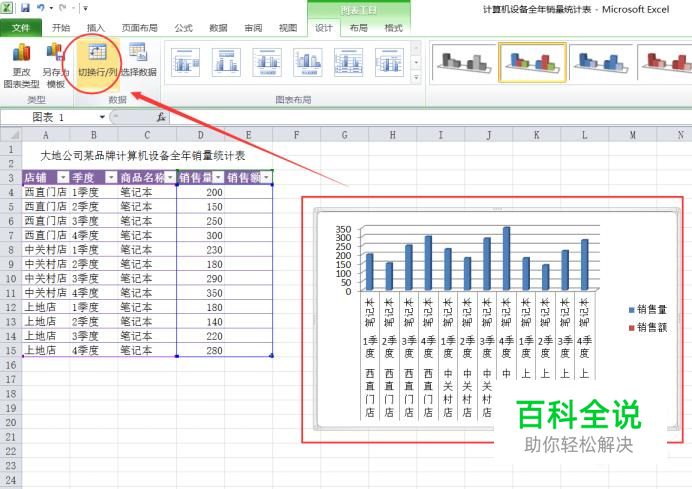Click the Save icon in quick access toolbar
Viewport: 692px width, 489px height.
[x=25, y=8]
